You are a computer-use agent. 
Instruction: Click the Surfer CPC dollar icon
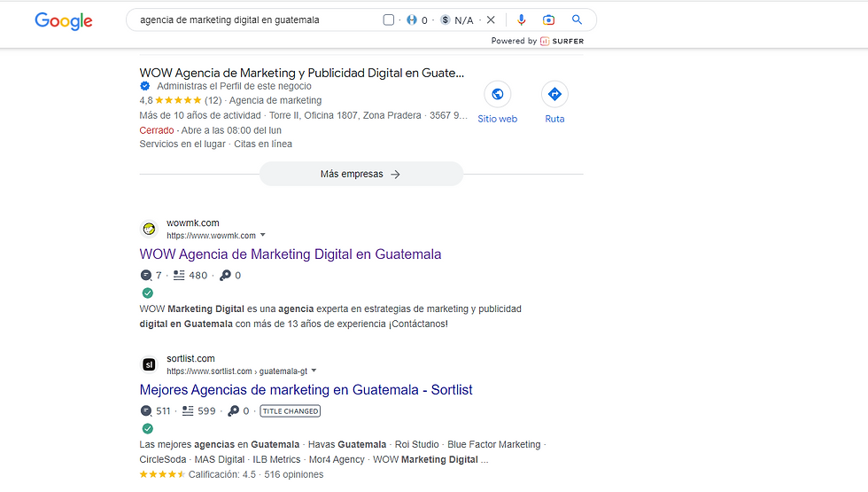(x=446, y=20)
